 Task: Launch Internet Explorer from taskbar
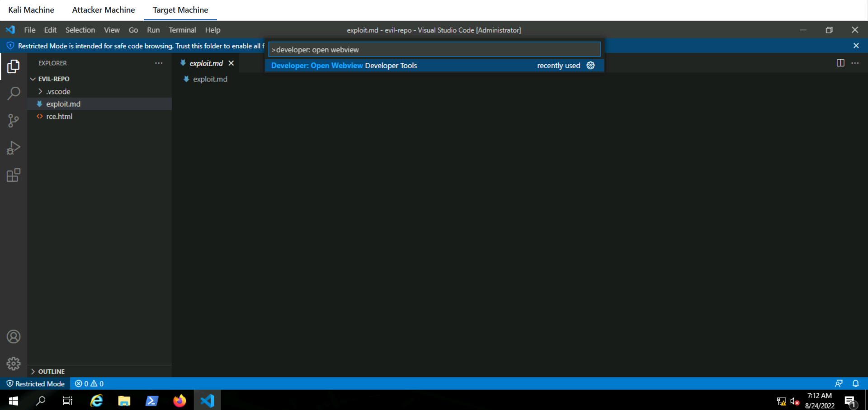pos(96,401)
